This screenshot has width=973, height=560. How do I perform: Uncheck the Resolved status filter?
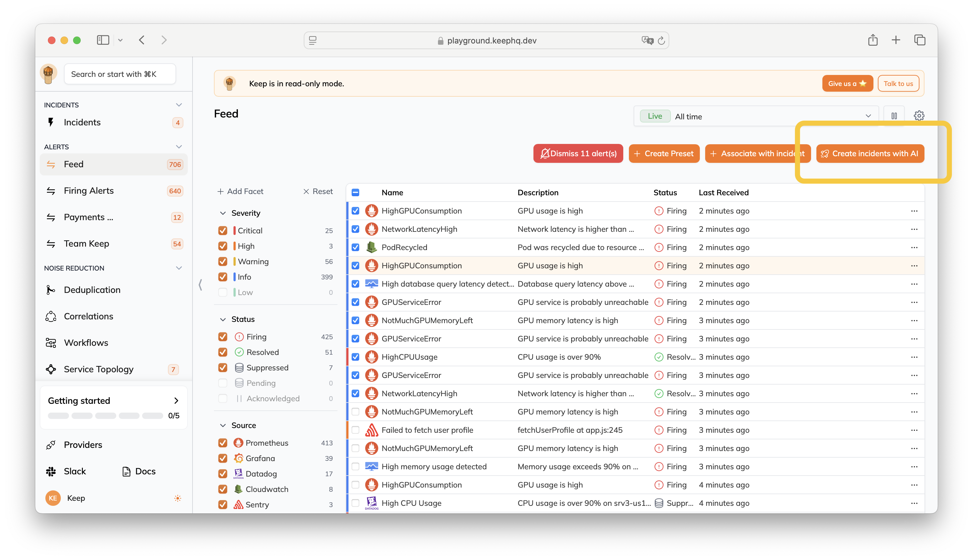[222, 352]
